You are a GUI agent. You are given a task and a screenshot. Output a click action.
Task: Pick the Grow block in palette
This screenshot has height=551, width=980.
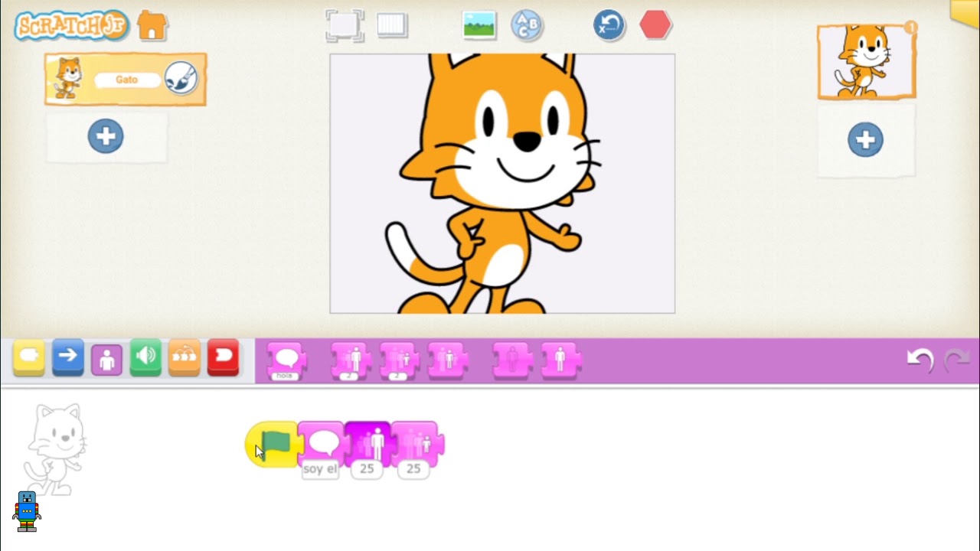click(351, 361)
